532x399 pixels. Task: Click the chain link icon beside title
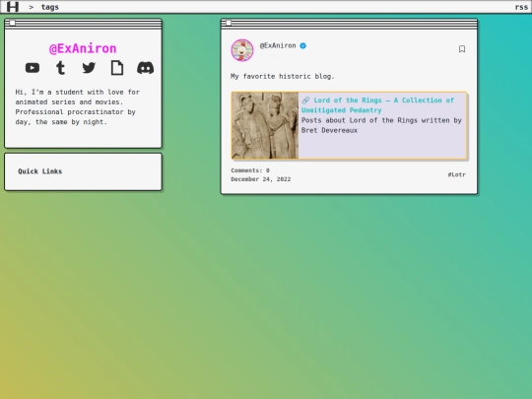pos(305,100)
